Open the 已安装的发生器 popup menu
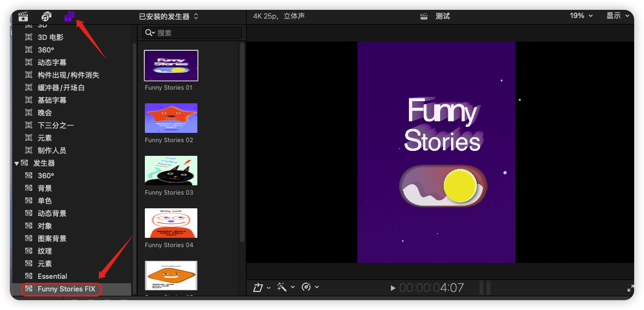 (x=169, y=16)
